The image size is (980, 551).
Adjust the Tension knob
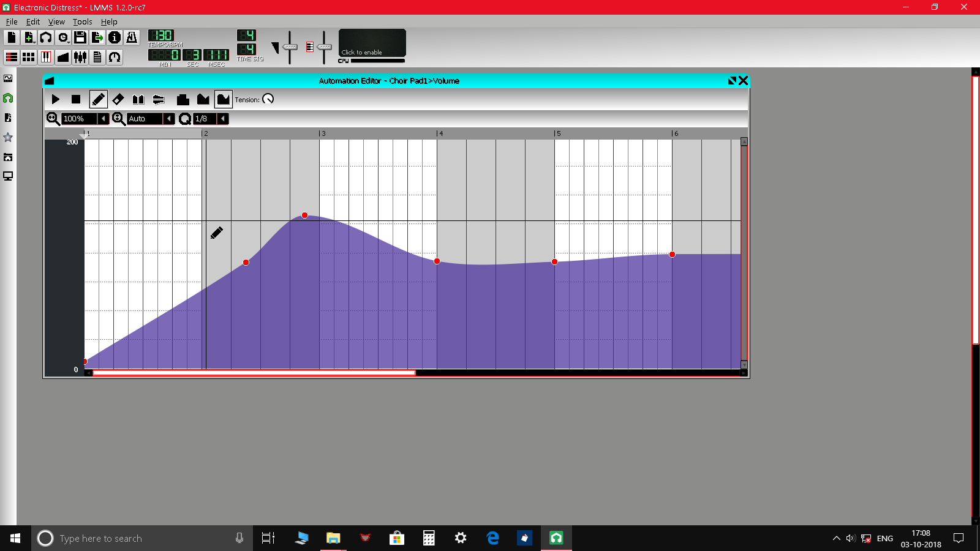[269, 99]
